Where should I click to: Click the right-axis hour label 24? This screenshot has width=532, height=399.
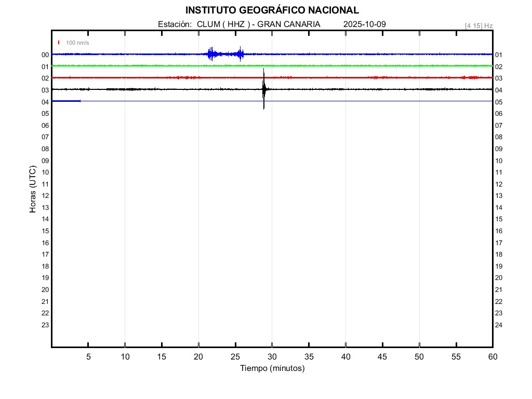498,325
